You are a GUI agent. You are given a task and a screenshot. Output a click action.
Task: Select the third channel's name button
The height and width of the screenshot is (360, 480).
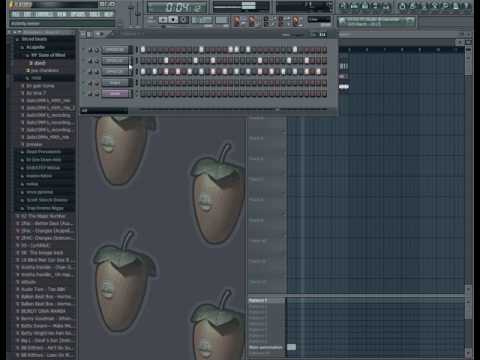(115, 72)
